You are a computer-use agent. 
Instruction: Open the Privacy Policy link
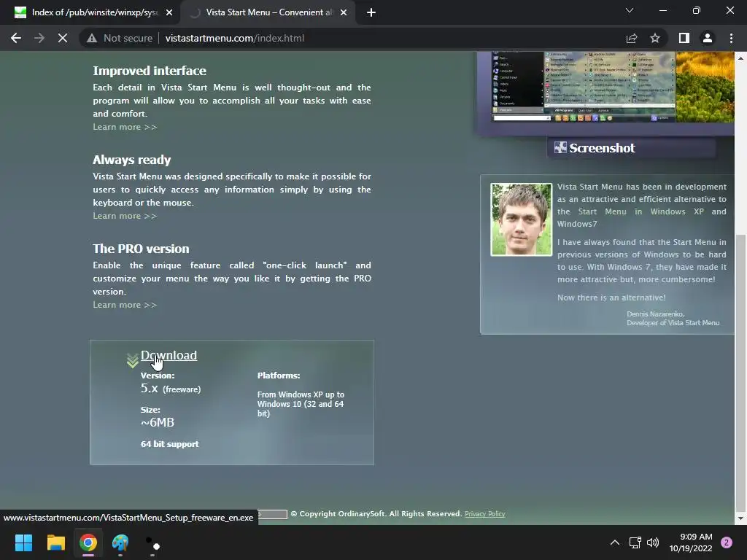pos(484,514)
